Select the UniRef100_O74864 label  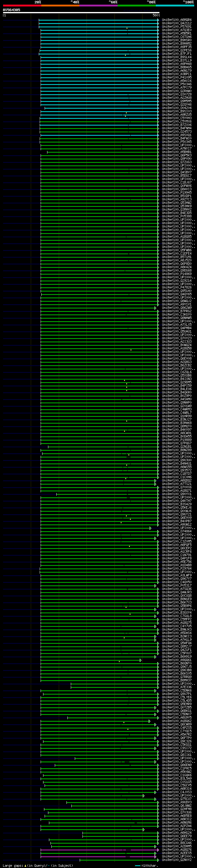point(177,531)
